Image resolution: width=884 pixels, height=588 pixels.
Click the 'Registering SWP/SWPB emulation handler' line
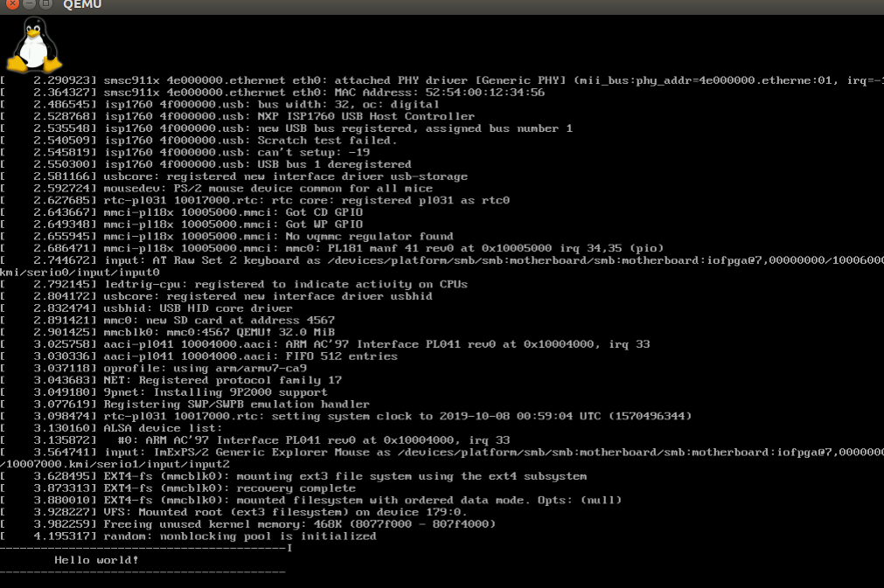point(184,405)
